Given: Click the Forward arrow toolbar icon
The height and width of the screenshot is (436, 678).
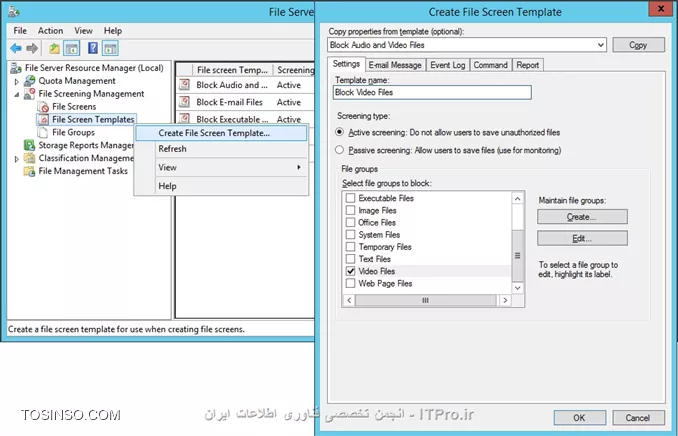Looking at the screenshot, I should click(32, 48).
